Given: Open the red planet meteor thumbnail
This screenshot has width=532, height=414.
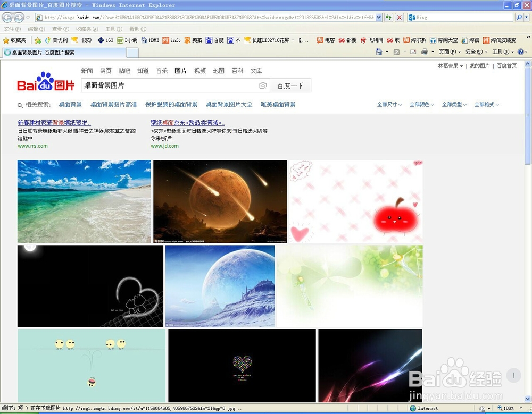Looking at the screenshot, I should (x=220, y=201).
